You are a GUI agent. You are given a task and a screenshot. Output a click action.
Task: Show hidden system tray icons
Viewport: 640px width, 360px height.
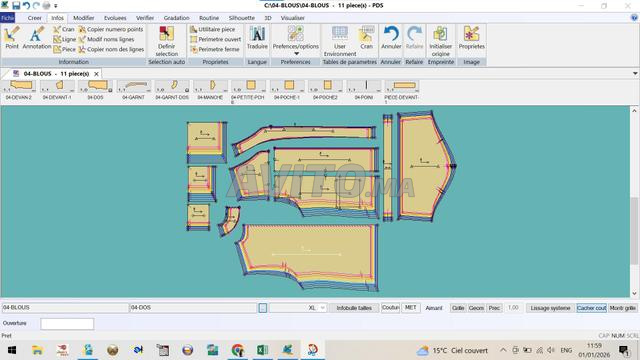click(x=503, y=350)
